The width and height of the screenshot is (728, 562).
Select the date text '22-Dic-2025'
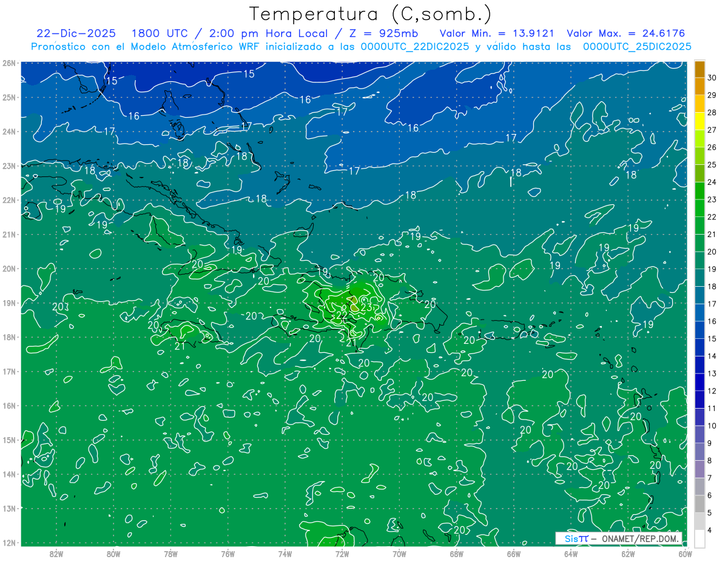click(x=76, y=33)
